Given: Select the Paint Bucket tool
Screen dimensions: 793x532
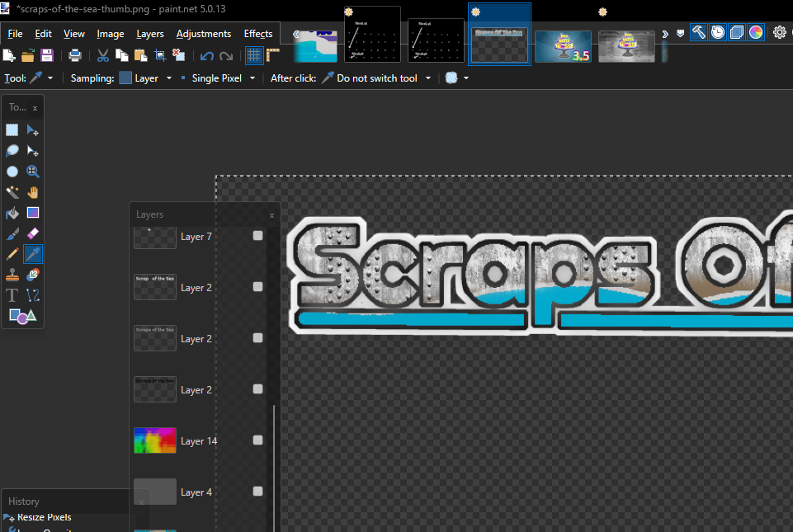Looking at the screenshot, I should point(12,213).
